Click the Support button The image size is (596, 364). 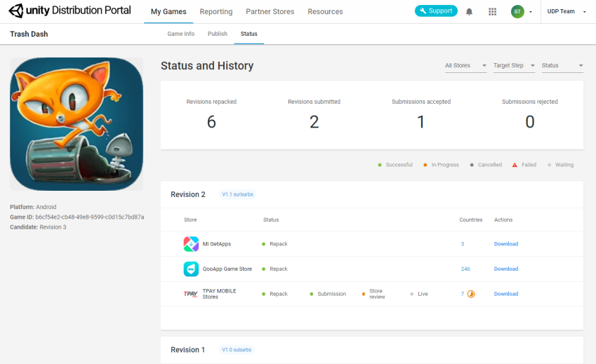point(436,11)
